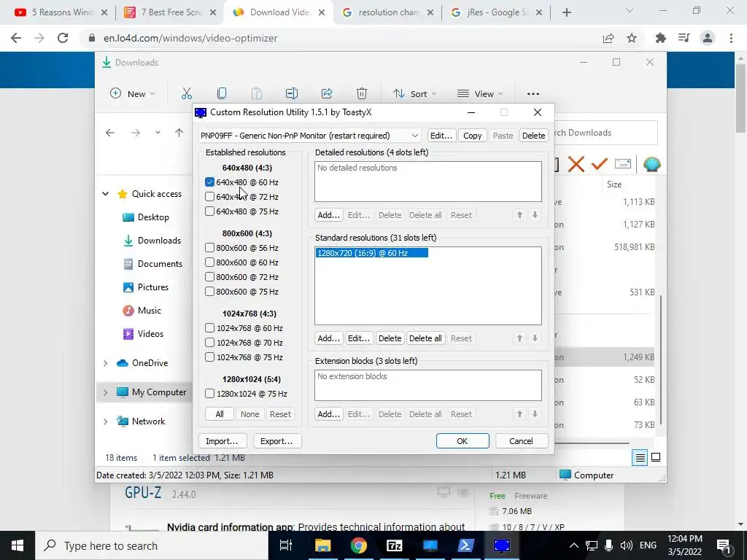Enable 800x600 @ 60 Hz

tap(209, 262)
